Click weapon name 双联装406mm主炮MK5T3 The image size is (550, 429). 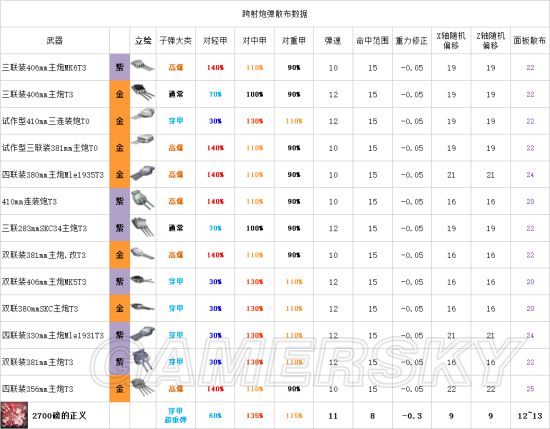tap(44, 282)
